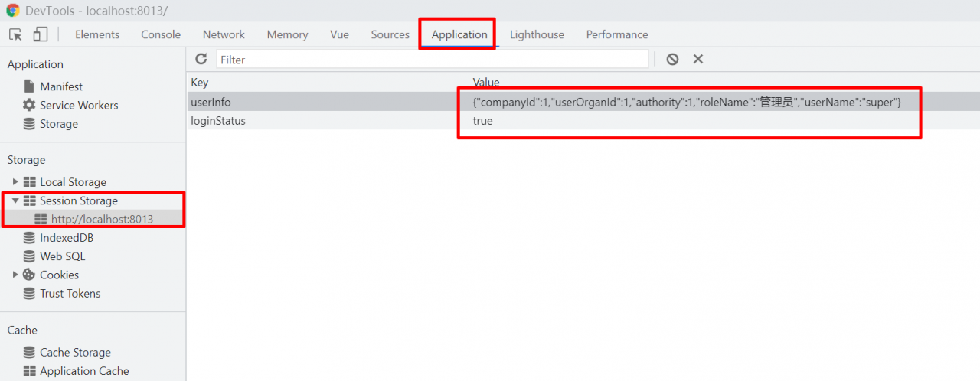Viewport: 980px width, 381px height.
Task: Click the Key column header
Action: coord(328,83)
